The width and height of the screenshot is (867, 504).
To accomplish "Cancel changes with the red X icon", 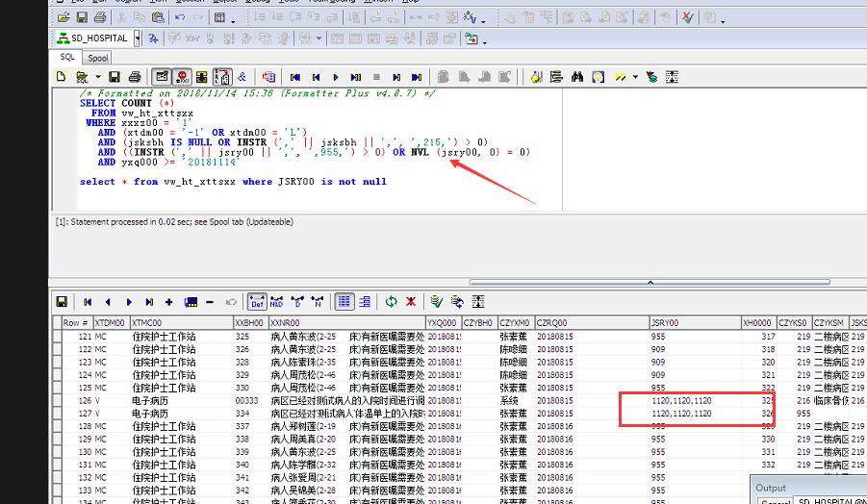I will point(411,302).
